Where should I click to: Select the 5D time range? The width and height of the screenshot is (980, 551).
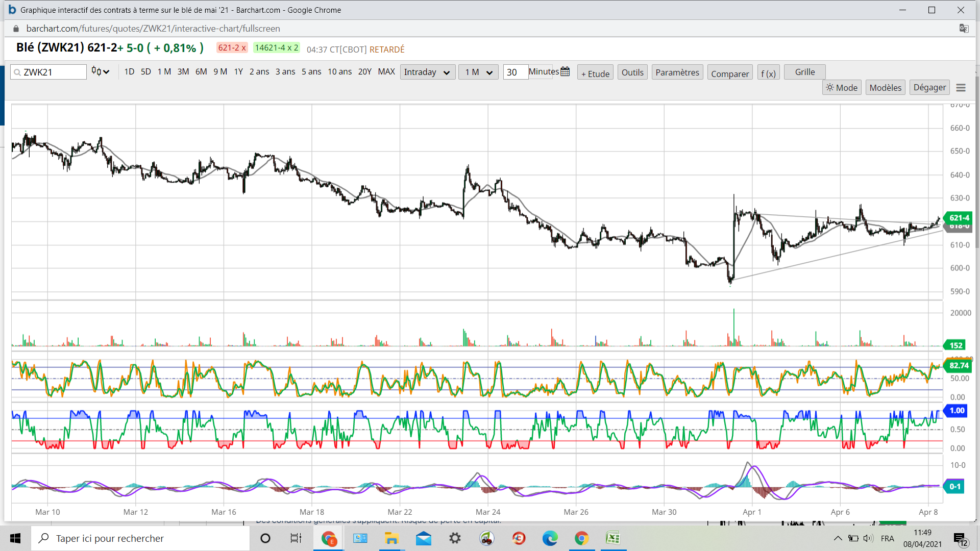coord(146,72)
